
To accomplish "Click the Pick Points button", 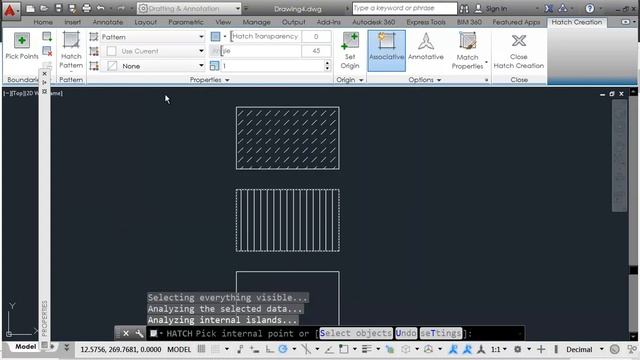I will (x=22, y=47).
